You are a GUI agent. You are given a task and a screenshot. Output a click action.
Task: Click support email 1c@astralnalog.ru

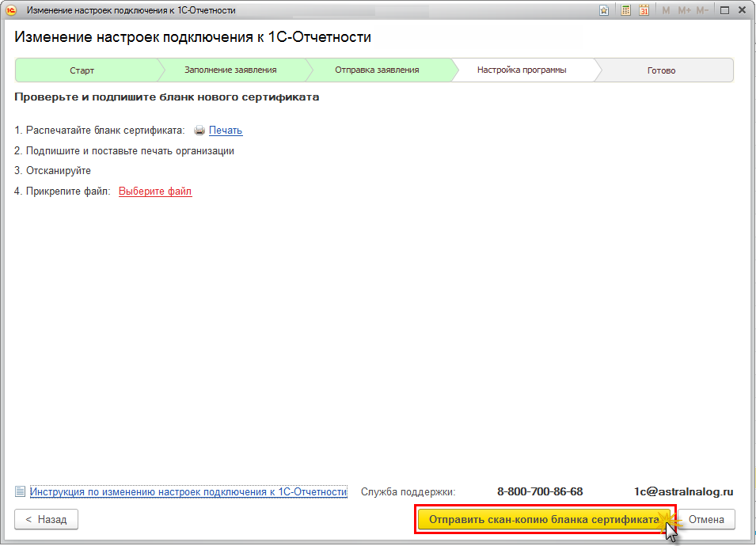684,491
